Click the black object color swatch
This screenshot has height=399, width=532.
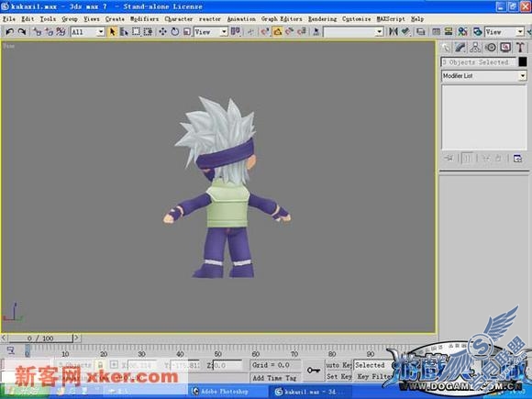(x=523, y=61)
